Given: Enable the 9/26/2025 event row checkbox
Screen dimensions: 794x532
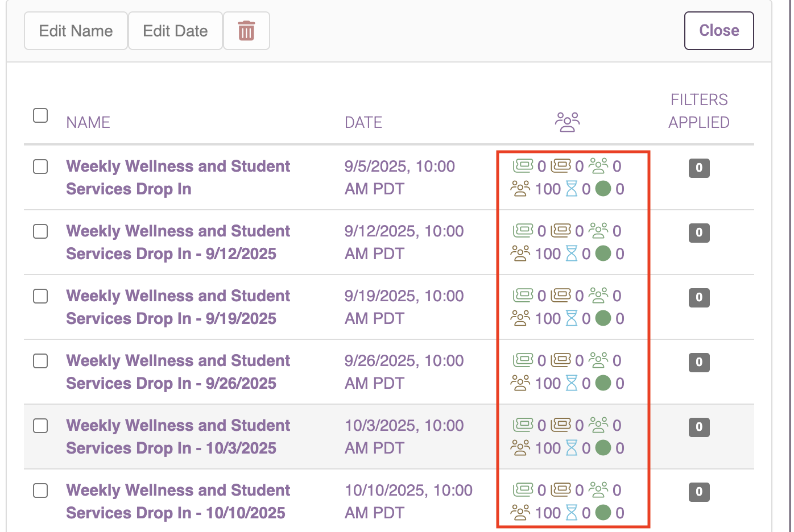Looking at the screenshot, I should pyautogui.click(x=40, y=361).
